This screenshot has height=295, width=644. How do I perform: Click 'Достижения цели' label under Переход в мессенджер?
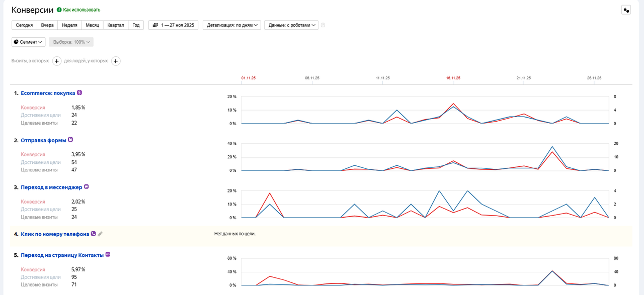click(x=41, y=209)
